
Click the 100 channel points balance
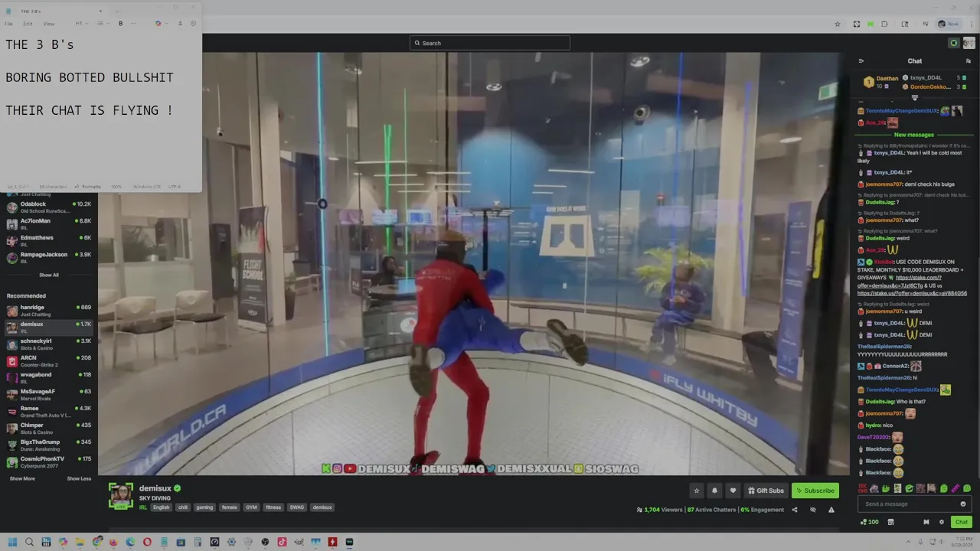[870, 522]
